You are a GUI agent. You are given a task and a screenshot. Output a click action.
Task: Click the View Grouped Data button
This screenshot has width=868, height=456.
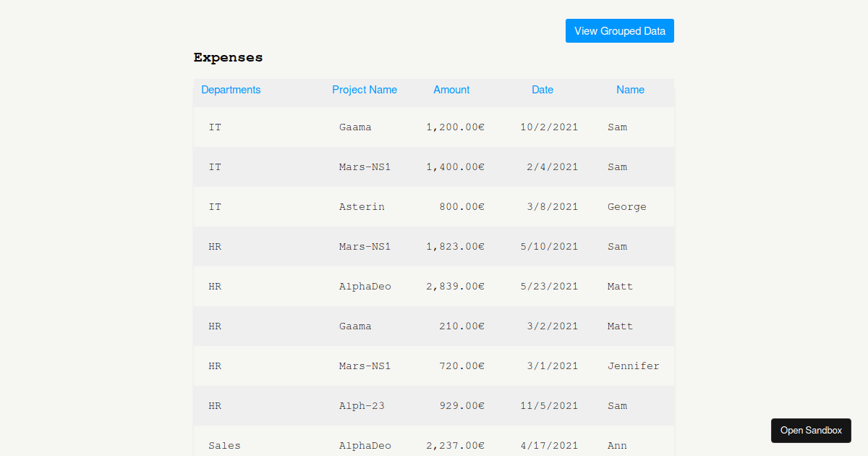tap(619, 30)
